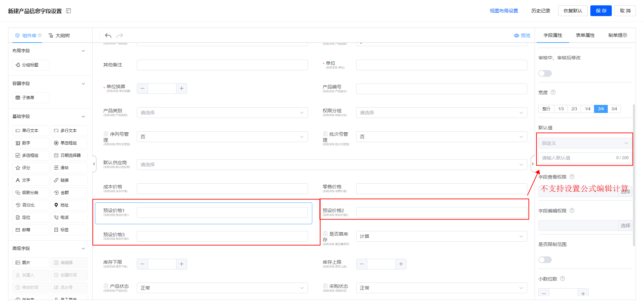Select 数字 field component
The image size is (644, 308).
(x=31, y=143)
